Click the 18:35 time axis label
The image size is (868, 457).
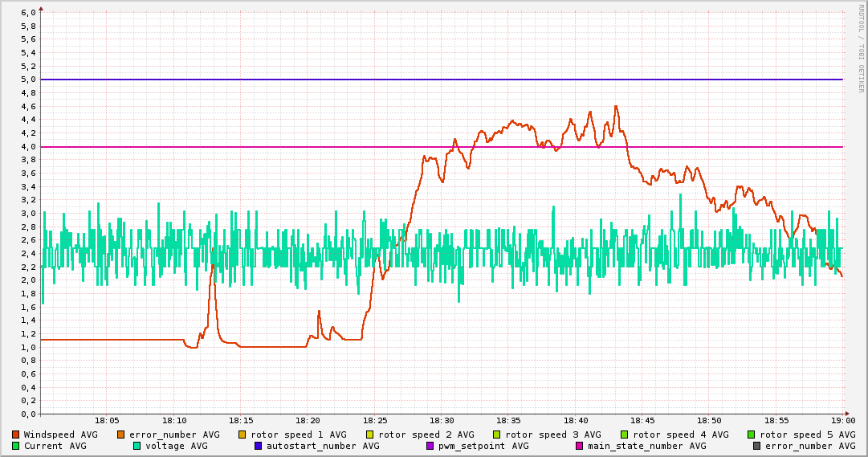(509, 421)
